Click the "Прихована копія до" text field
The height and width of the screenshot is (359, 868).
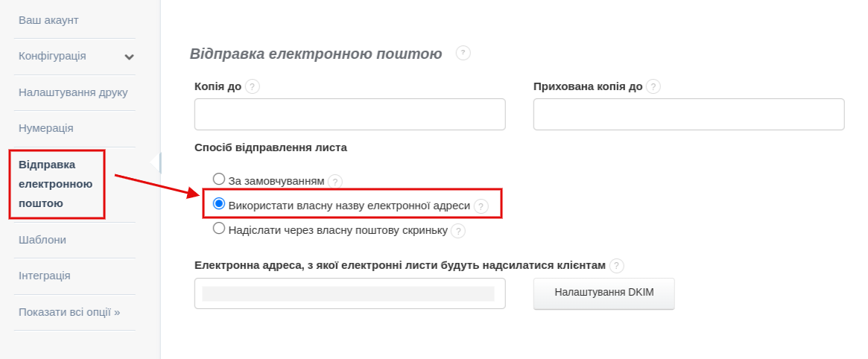[x=688, y=115]
